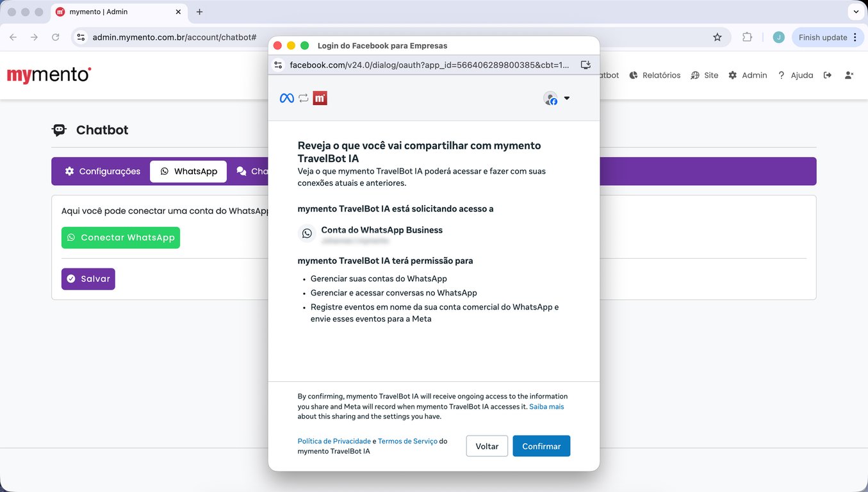Switch to the Configurações tab

click(x=102, y=171)
